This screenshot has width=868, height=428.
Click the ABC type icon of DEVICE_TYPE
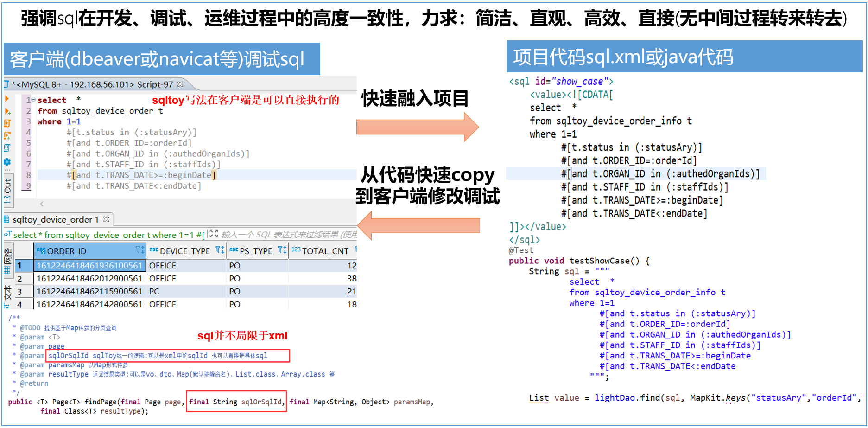coord(154,249)
